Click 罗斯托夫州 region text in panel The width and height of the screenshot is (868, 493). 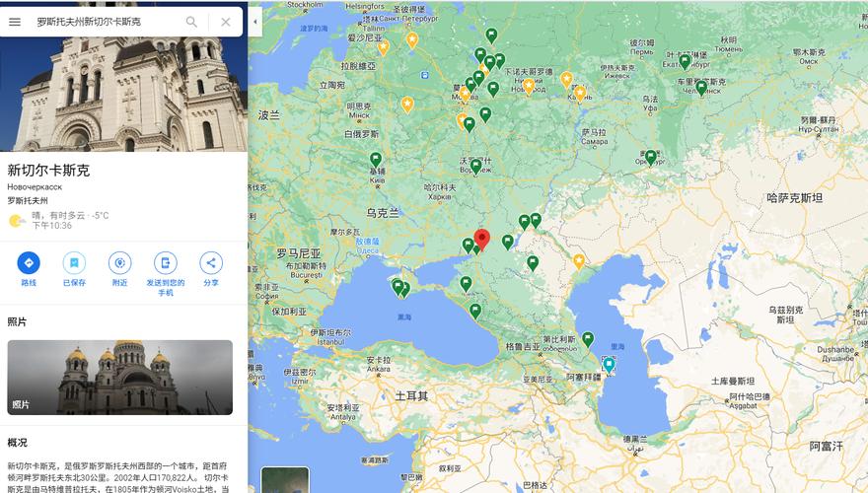coord(28,200)
